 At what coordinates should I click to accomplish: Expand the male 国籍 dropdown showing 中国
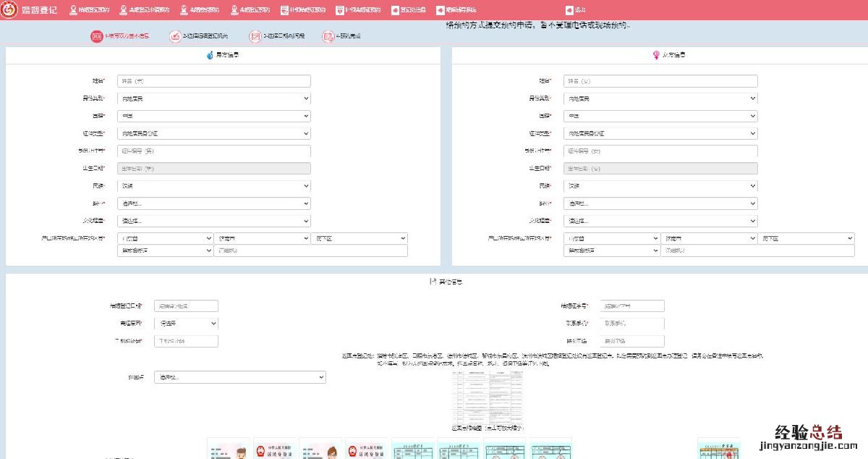click(213, 116)
